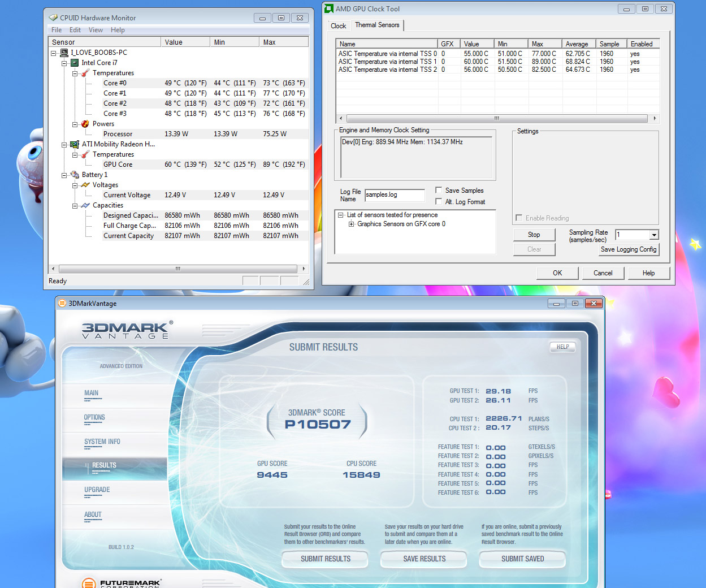Click the 3DMarkVantage title bar icon

(x=62, y=303)
